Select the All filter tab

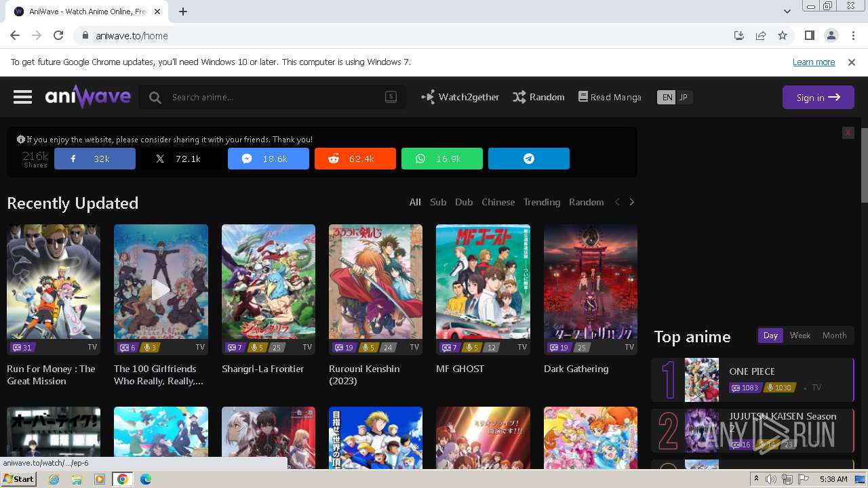click(415, 202)
